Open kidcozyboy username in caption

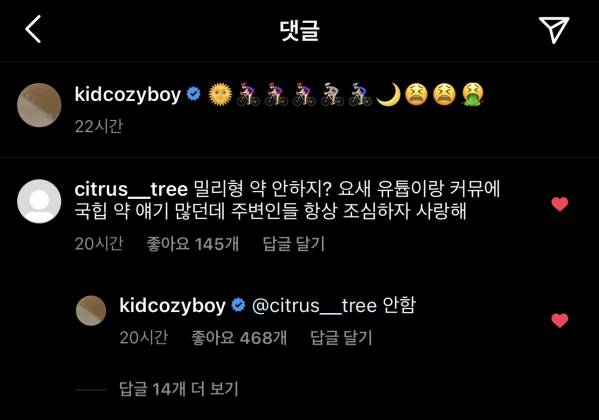coord(128,94)
